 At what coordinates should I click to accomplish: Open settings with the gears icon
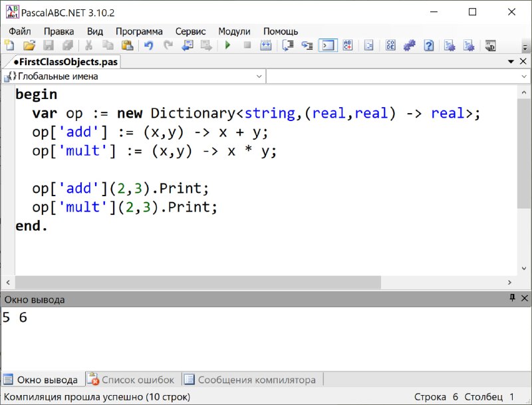410,45
